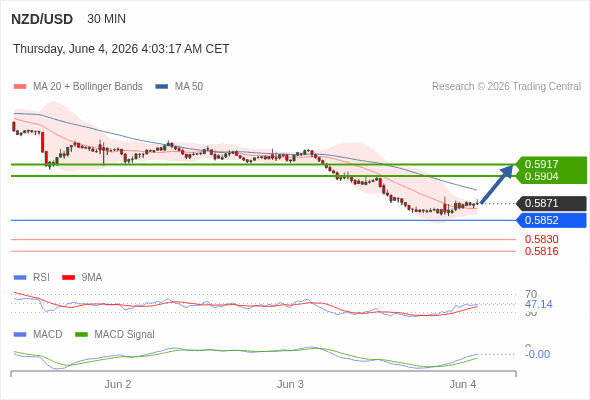
Task: Click the Jun 3 date axis label
Action: pos(290,384)
